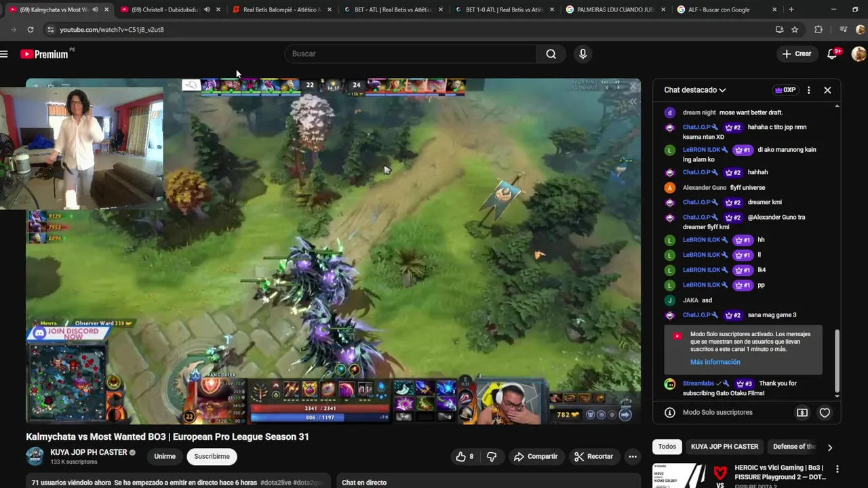
Task: Open more actions ellipsis under video
Action: coord(632,456)
